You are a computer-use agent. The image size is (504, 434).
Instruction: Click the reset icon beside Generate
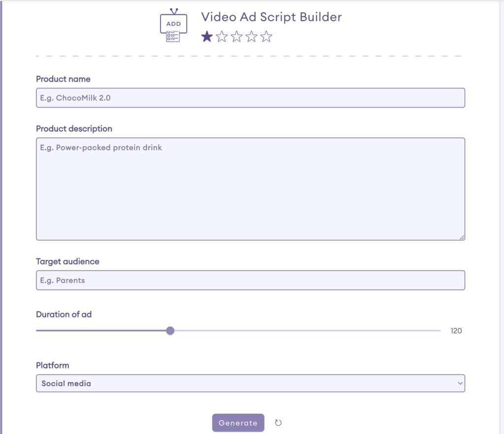click(x=279, y=423)
